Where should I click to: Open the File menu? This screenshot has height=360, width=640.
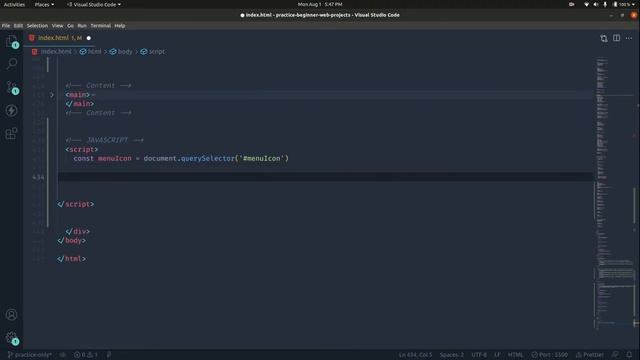[6, 26]
